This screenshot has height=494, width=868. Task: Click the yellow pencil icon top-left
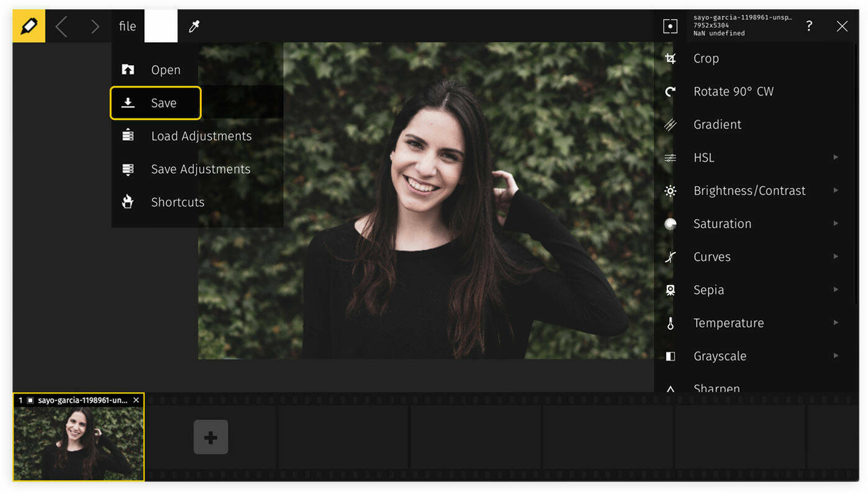(x=29, y=26)
